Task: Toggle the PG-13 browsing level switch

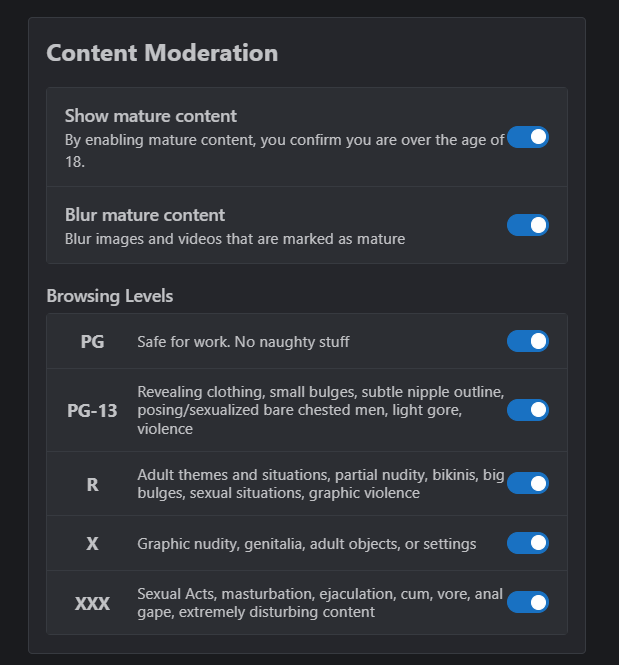Action: [527, 410]
